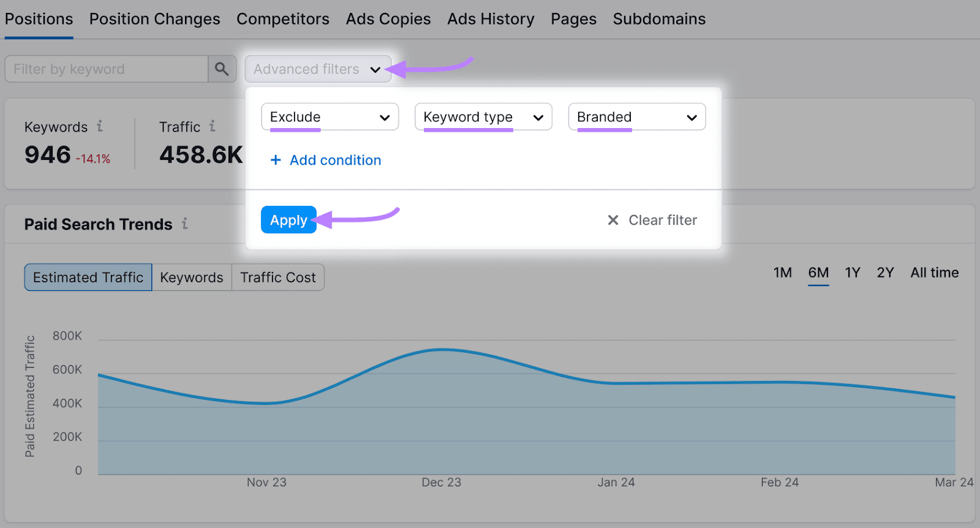Screen dimensions: 980x528
Task: Click the Keywords info icon
Action: coord(100,126)
